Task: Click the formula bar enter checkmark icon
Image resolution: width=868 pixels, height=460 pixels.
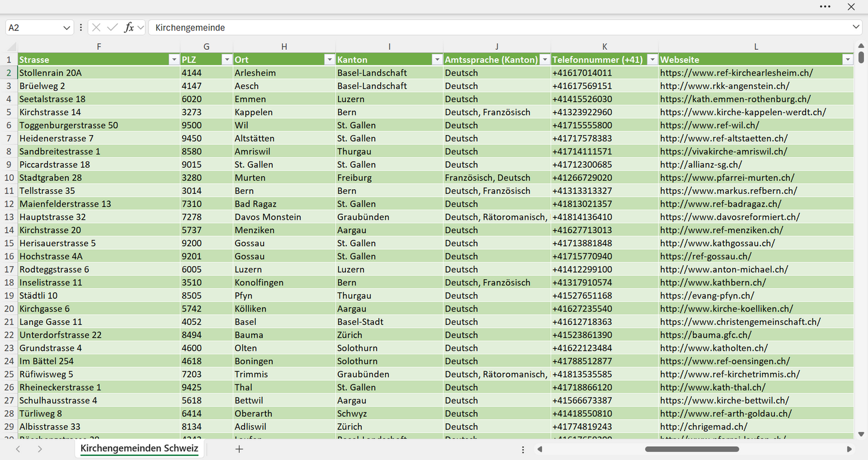Action: 112,28
